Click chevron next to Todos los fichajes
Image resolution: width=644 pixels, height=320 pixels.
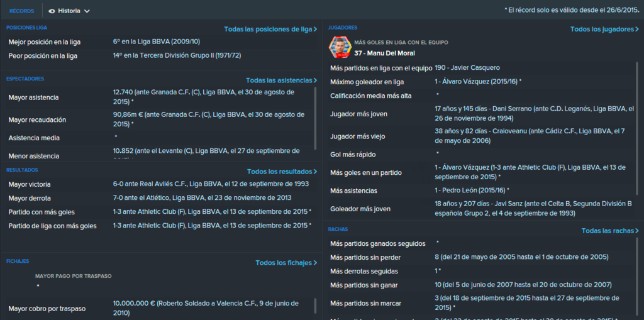click(x=315, y=263)
